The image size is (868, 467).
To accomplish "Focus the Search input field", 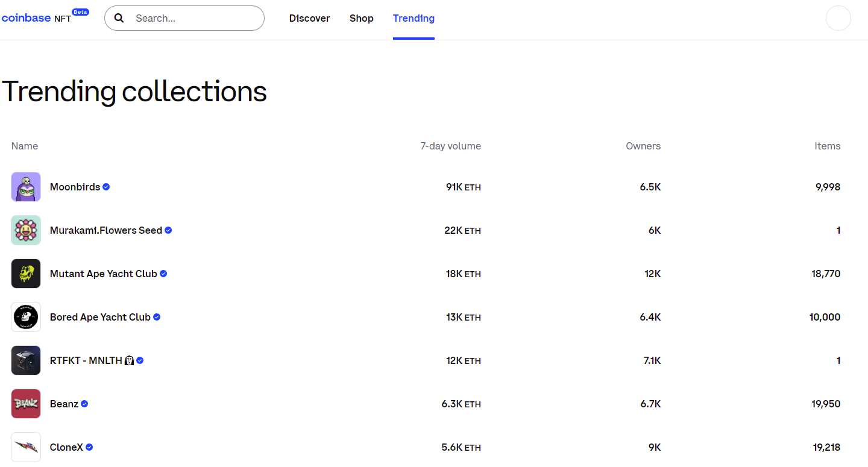I will click(x=184, y=18).
